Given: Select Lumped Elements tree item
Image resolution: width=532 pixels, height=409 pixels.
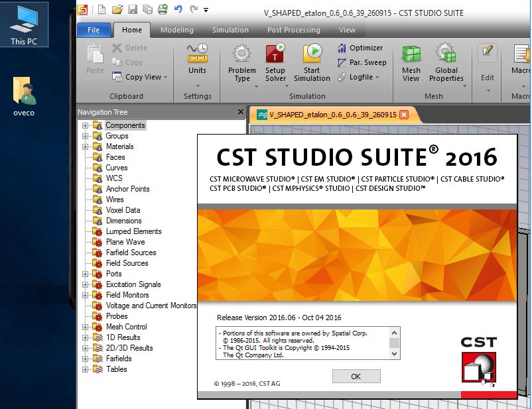Looking at the screenshot, I should (134, 231).
